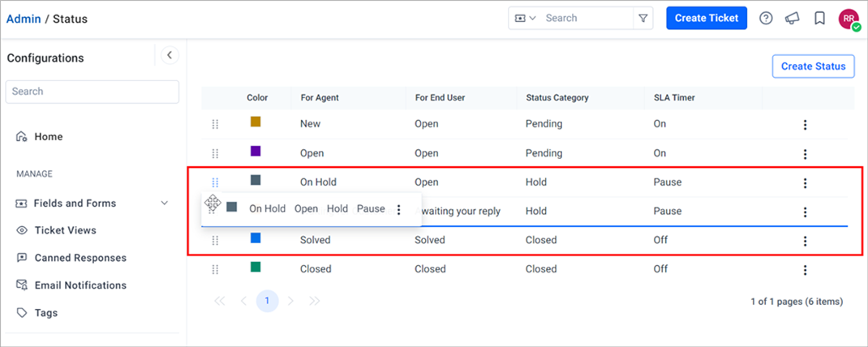
Task: Open announcements megaphone icon
Action: [x=793, y=19]
